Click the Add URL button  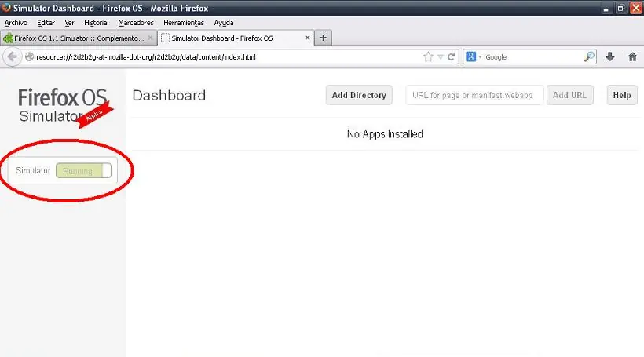tap(569, 95)
